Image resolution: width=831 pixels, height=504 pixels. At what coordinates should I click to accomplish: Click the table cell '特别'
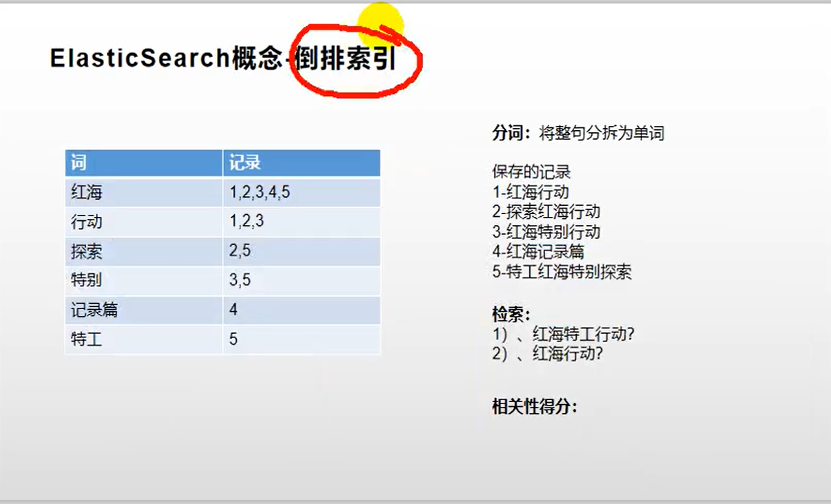coord(144,281)
